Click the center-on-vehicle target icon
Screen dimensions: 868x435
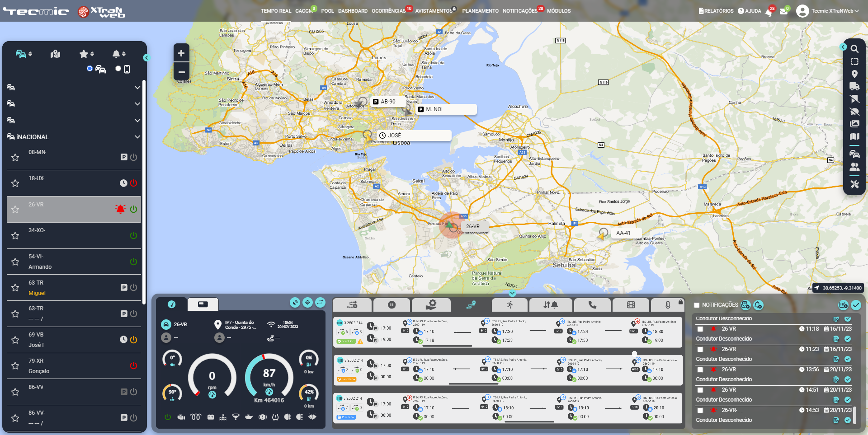click(x=307, y=302)
